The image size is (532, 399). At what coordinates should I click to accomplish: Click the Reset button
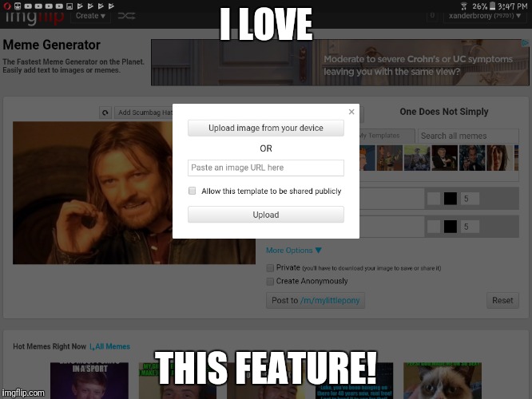(x=502, y=300)
